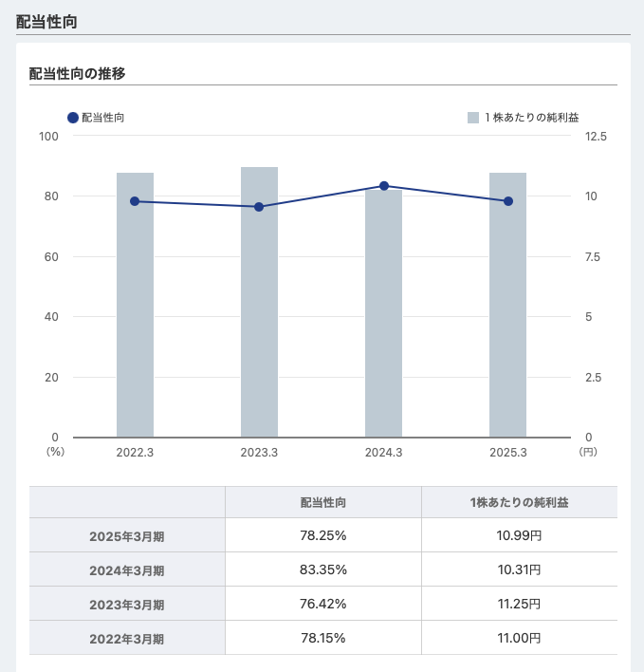This screenshot has height=672, width=644.
Task: Click the (%) axis unit label
Action: (x=55, y=451)
